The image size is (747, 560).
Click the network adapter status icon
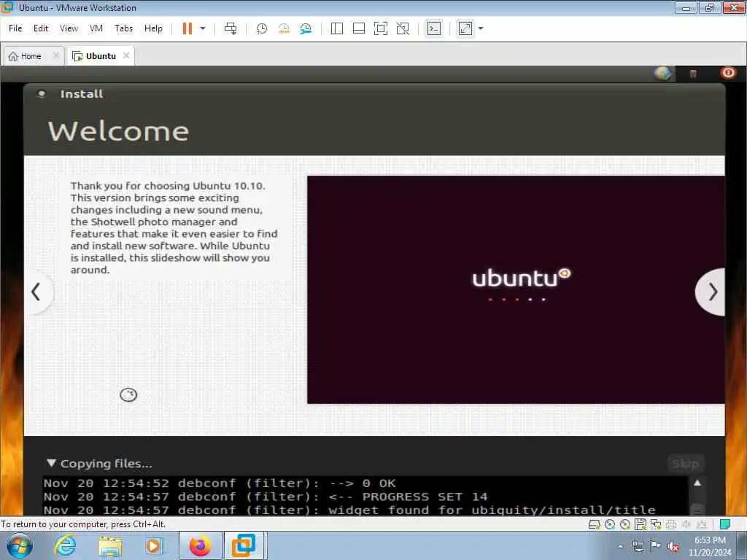[656, 524]
